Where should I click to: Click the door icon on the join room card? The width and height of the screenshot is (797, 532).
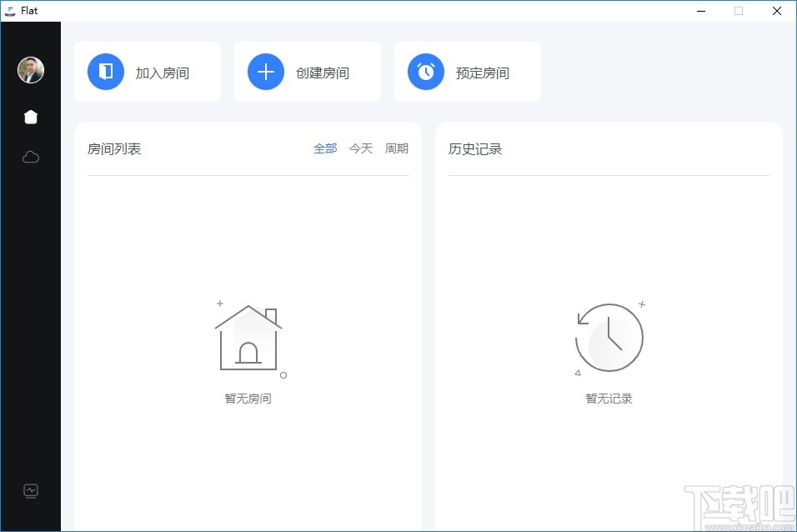105,72
